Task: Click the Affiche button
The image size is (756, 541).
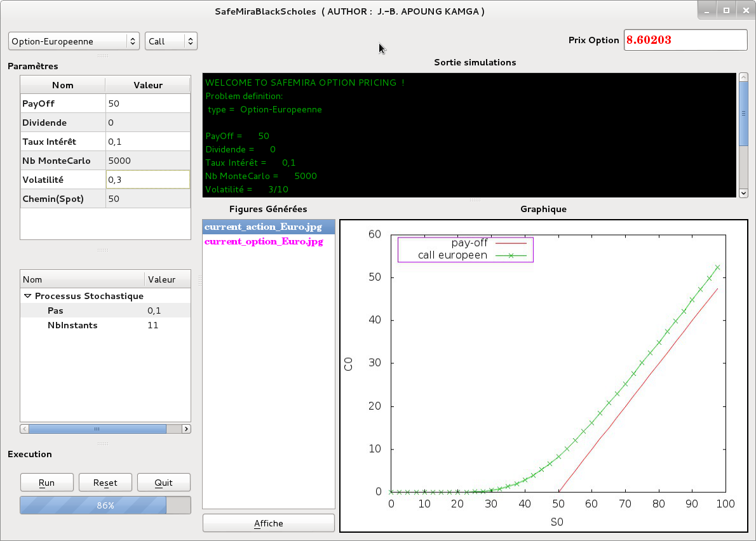Action: point(268,523)
